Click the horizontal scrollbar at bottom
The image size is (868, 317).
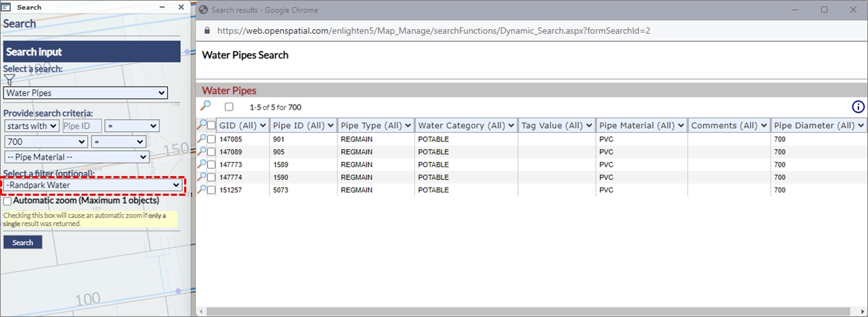[x=474, y=311]
